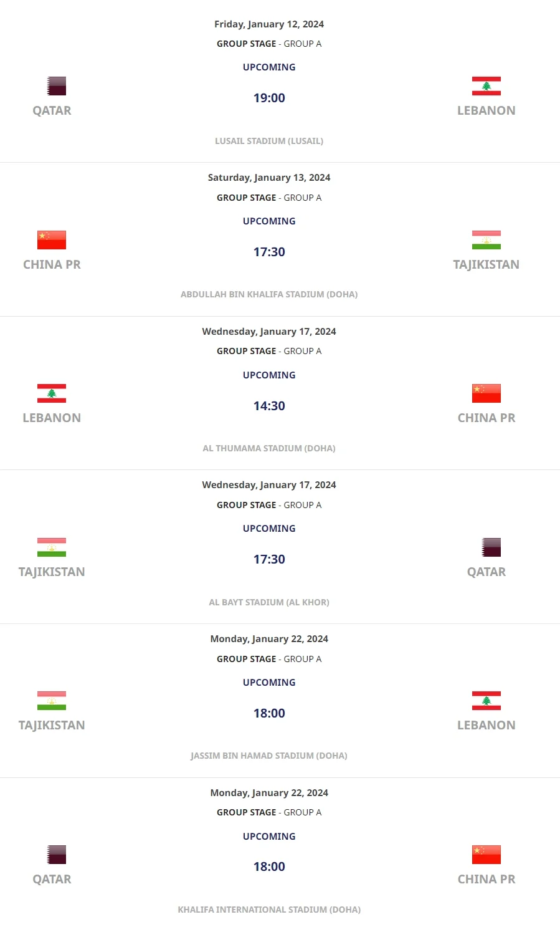Open the Khalifa International Stadium (Doha) venue
The height and width of the screenshot is (927, 560).
pos(269,910)
